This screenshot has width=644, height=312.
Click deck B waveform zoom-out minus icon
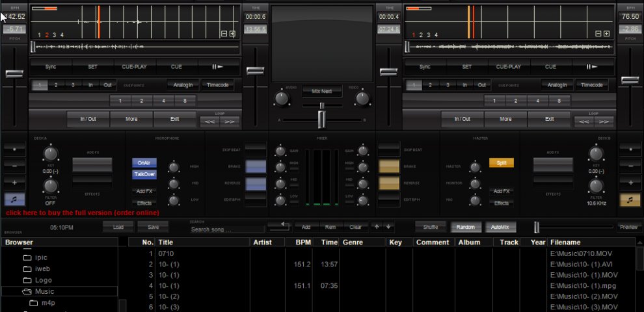598,34
